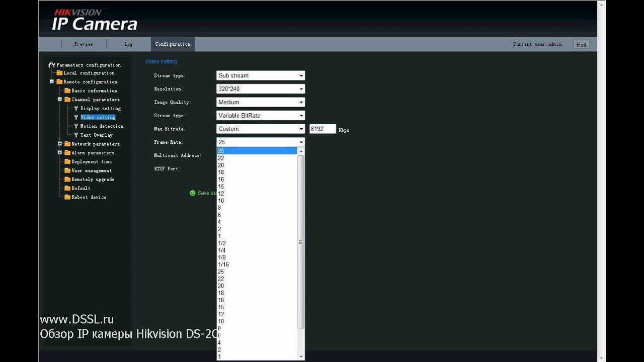Click the Local configuration folder icon
The width and height of the screenshot is (644, 362).
pyautogui.click(x=59, y=73)
